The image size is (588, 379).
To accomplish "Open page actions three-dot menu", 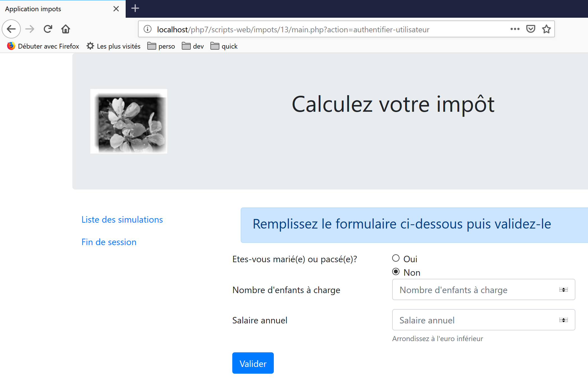I will (515, 29).
